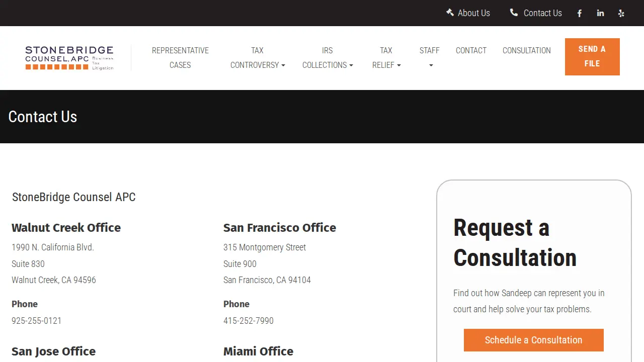Open the Consultation nav item
Screen dimensions: 644x362
527,50
